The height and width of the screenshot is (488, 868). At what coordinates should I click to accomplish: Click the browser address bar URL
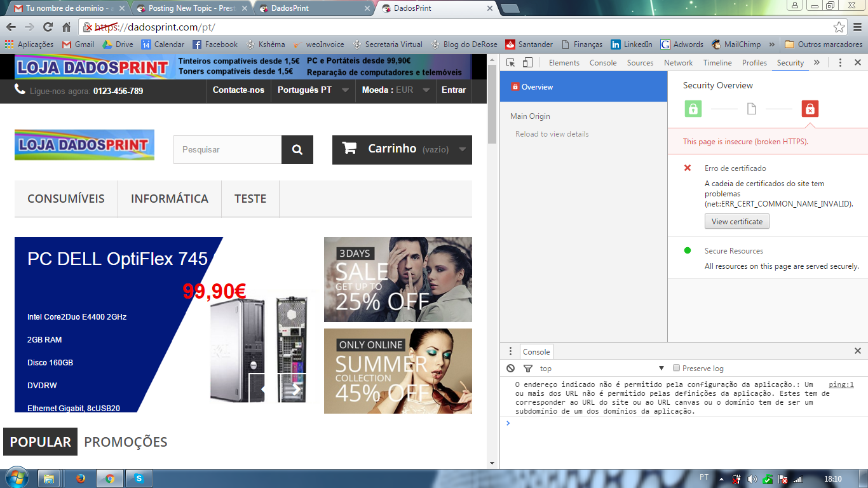point(154,27)
